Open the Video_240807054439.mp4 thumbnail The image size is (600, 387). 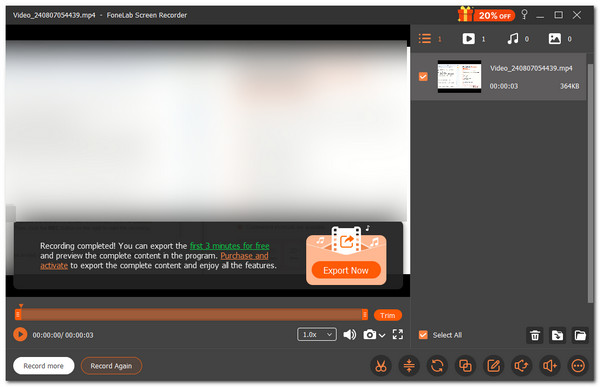point(459,76)
